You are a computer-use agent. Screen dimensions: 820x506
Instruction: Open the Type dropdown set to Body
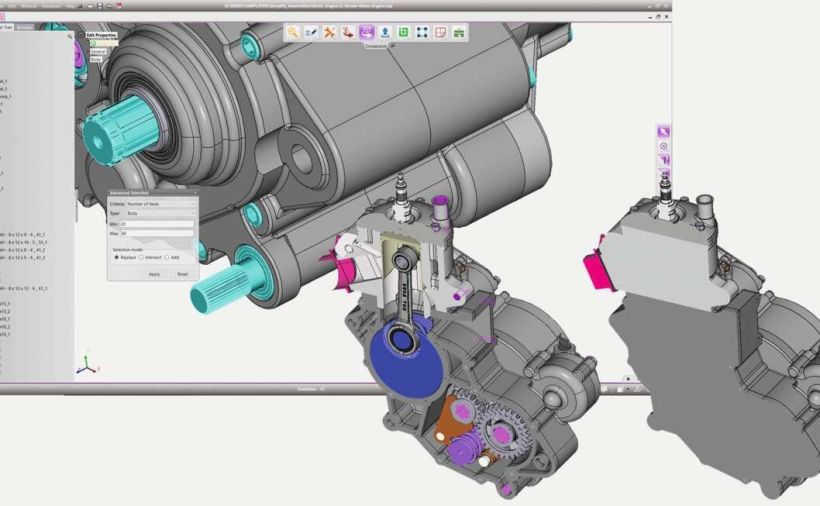pyautogui.click(x=160, y=213)
